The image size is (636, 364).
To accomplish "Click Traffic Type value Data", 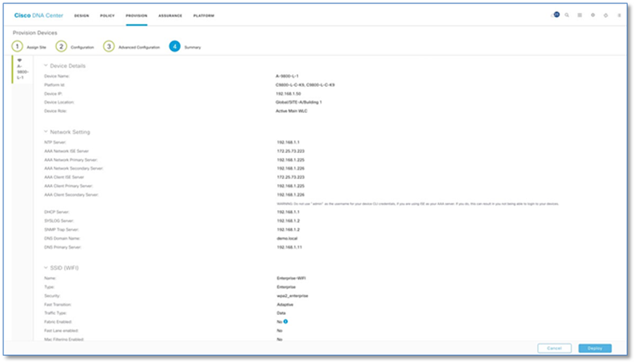I will tap(281, 313).
